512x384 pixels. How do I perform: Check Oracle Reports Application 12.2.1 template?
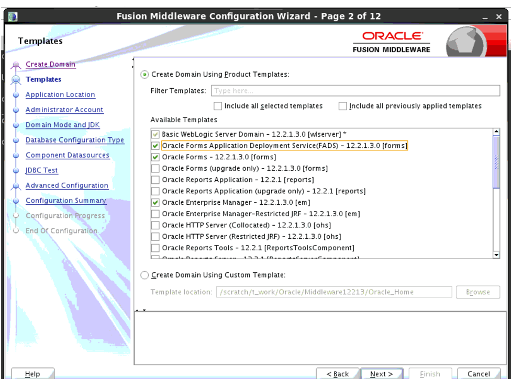click(x=155, y=180)
